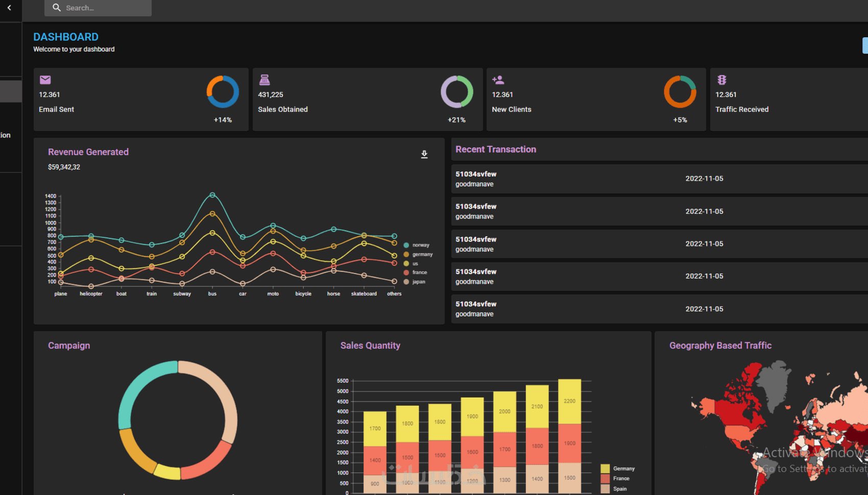
Task: Click the Geography Based Traffic title
Action: point(720,345)
